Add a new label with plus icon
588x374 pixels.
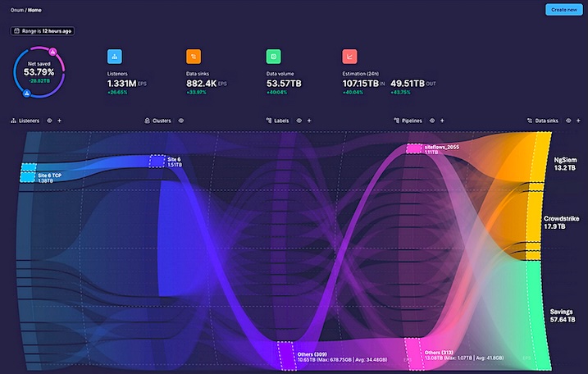pos(309,121)
